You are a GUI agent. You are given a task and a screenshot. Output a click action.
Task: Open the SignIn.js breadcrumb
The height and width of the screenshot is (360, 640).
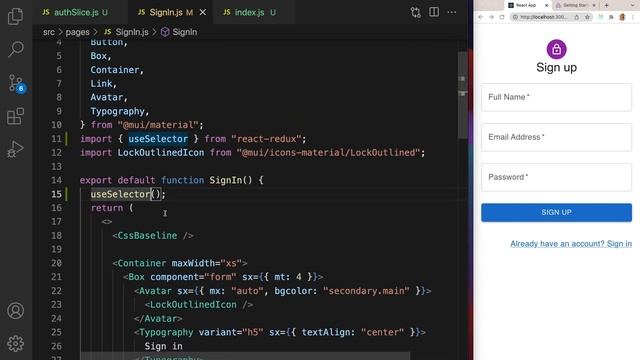(127, 32)
